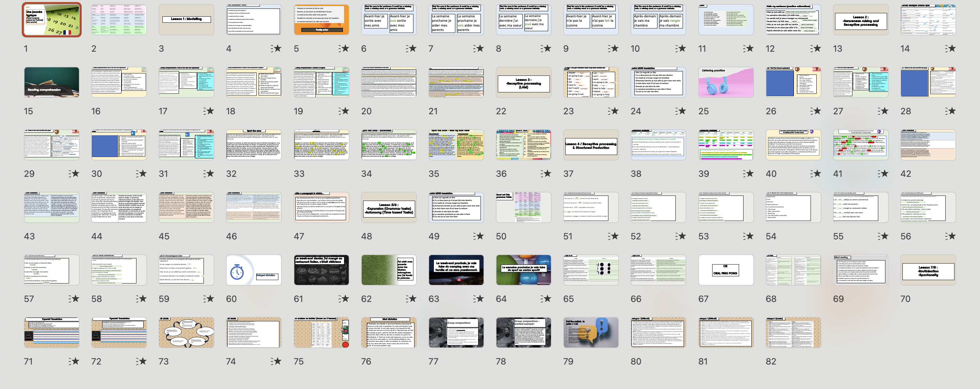The width and height of the screenshot is (980, 389).
Task: Click the animation star icon under slide 24
Action: 680,111
